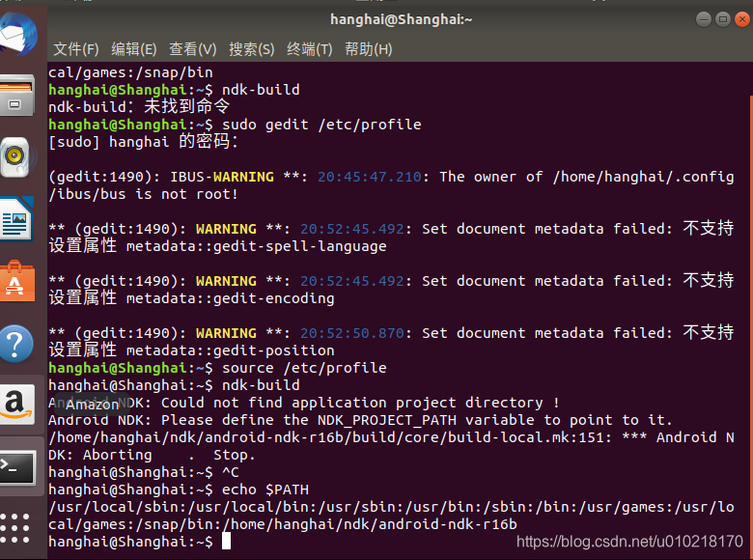Click '/home/hanghai/ndk/android-ndk-r16b' in PATH output
The width and height of the screenshot is (753, 560).
pos(370,524)
